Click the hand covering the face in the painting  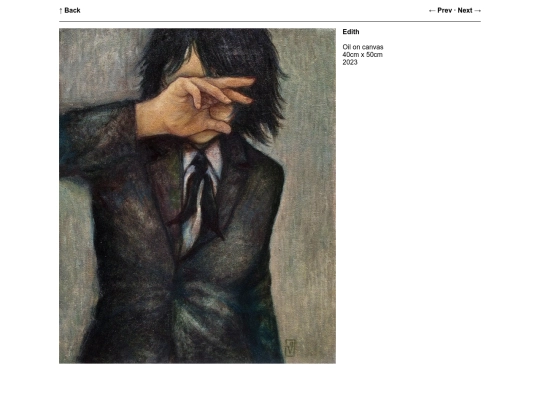point(193,107)
